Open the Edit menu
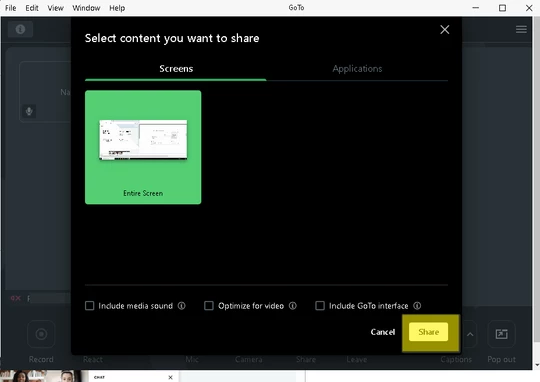The image size is (540, 382). click(32, 8)
